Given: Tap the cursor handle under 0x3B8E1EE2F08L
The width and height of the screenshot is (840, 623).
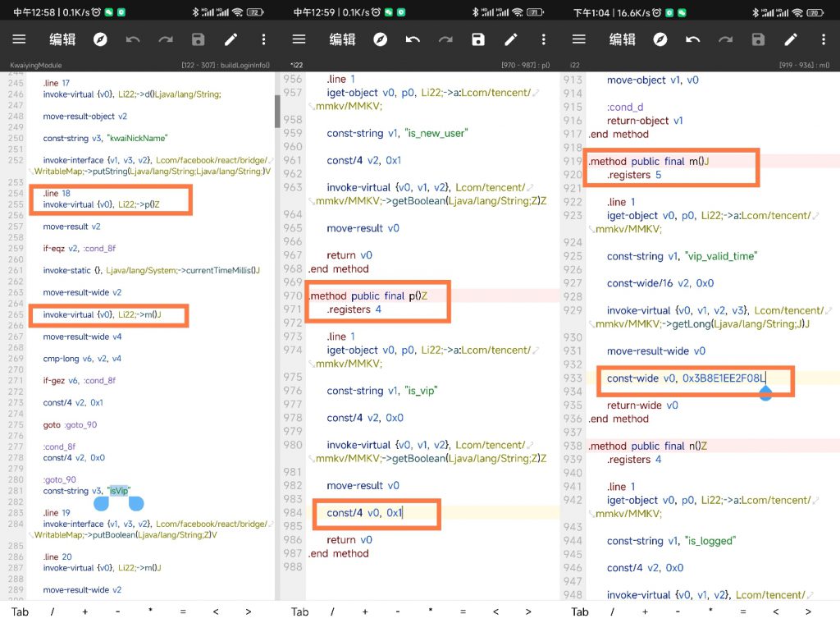Looking at the screenshot, I should 765,393.
